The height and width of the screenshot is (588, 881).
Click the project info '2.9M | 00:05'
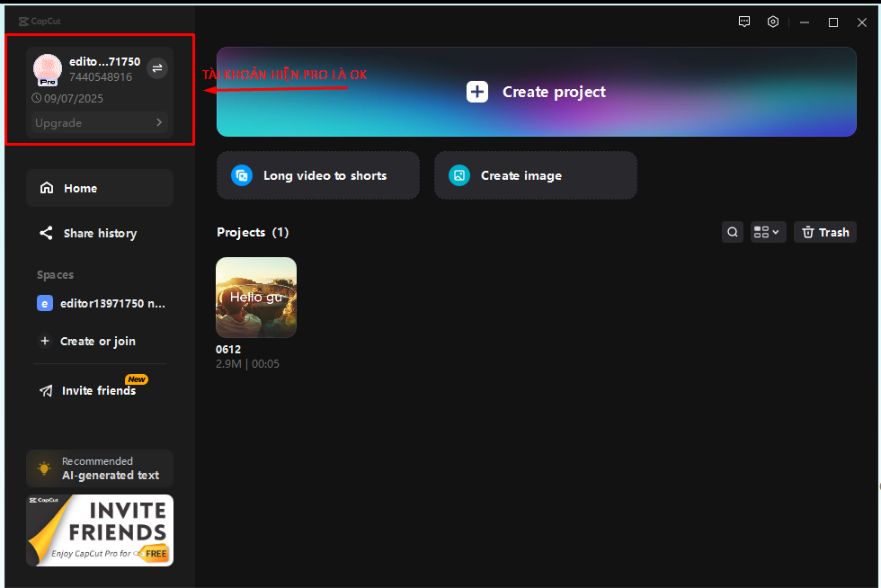247,364
